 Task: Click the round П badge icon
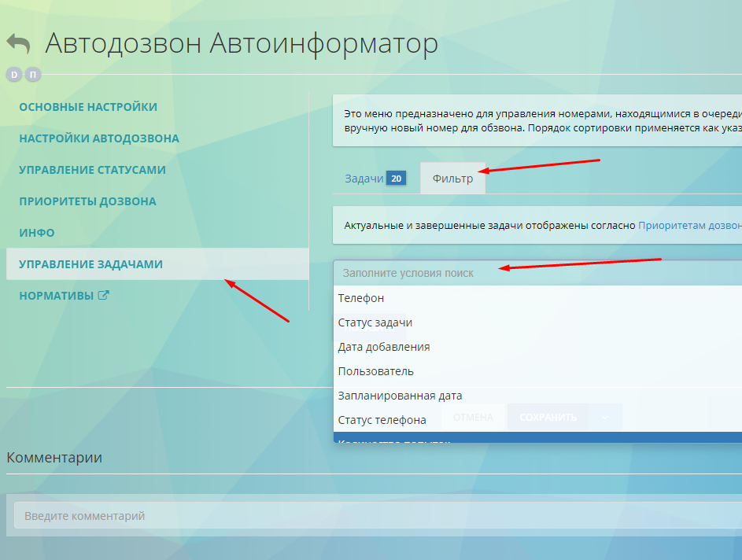point(32,75)
